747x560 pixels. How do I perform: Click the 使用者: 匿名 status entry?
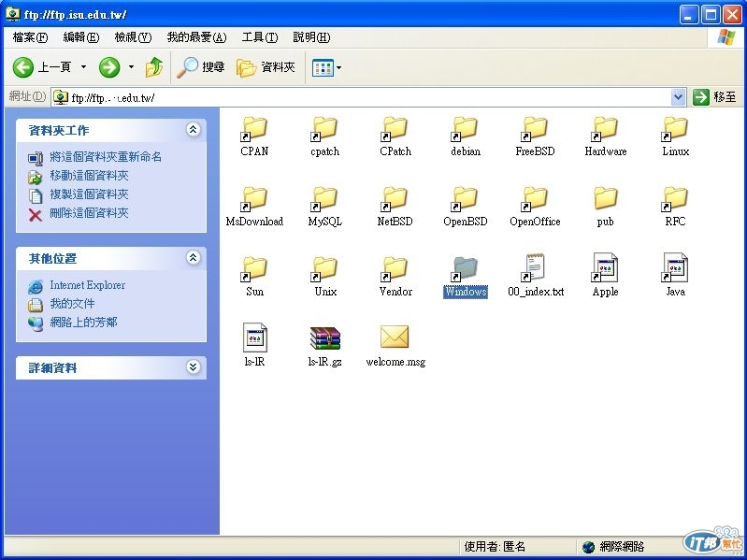coord(495,546)
